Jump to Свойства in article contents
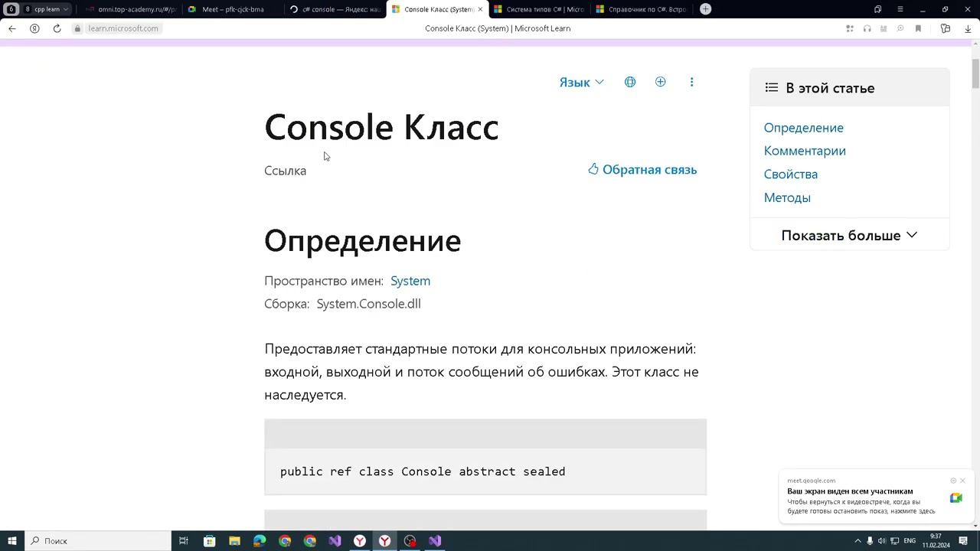This screenshot has height=551, width=980. [x=791, y=174]
